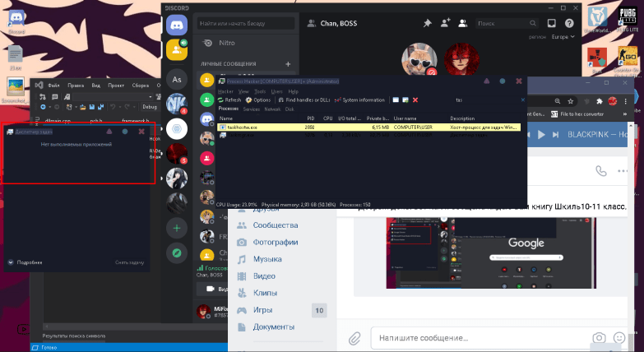Open the Discord inbox icon

[x=551, y=23]
